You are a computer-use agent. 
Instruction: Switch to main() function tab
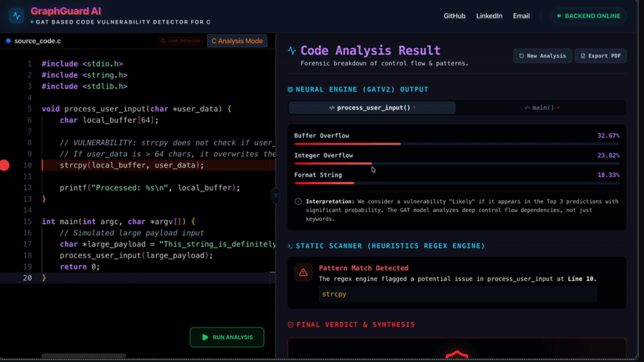[x=541, y=107]
